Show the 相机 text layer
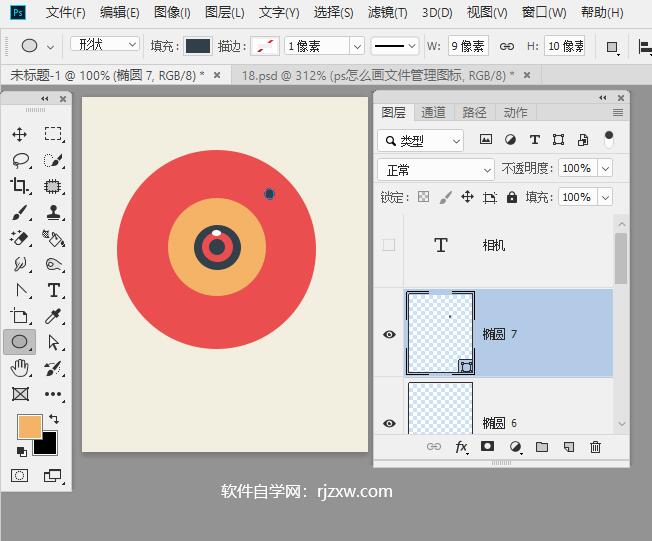 389,245
